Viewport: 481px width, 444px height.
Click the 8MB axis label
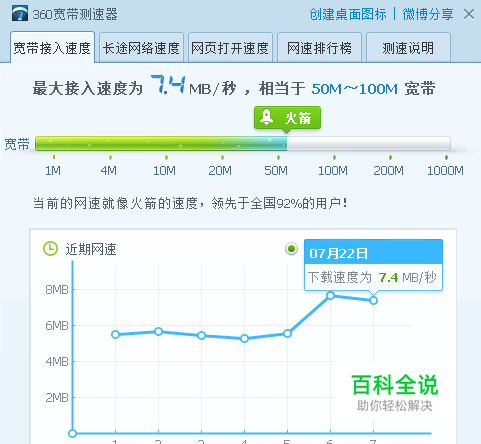click(57, 290)
